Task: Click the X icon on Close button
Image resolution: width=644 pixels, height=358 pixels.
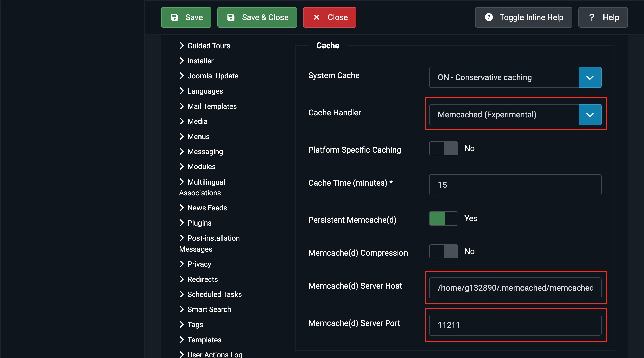Action: coord(317,17)
